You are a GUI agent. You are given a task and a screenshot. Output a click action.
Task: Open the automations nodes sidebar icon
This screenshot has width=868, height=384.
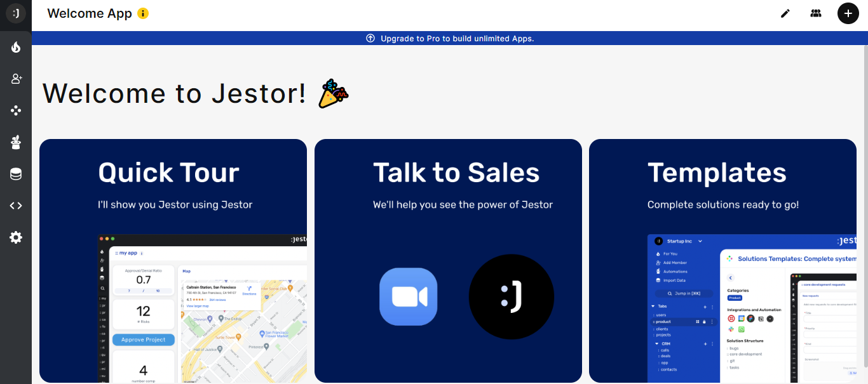16,110
